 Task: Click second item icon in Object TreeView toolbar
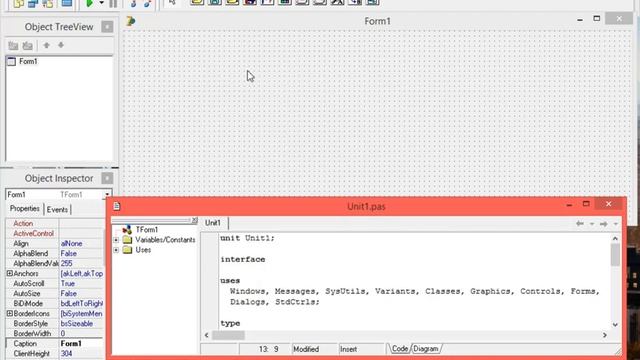(x=28, y=45)
